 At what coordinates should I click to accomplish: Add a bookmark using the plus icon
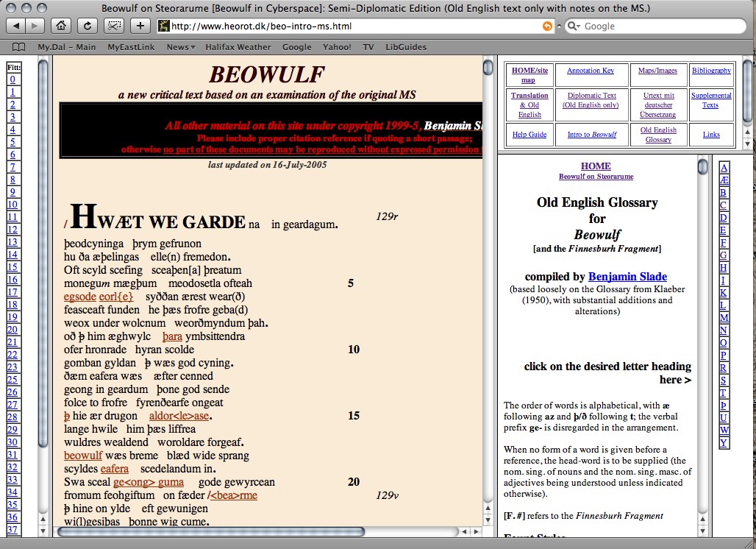tap(139, 25)
